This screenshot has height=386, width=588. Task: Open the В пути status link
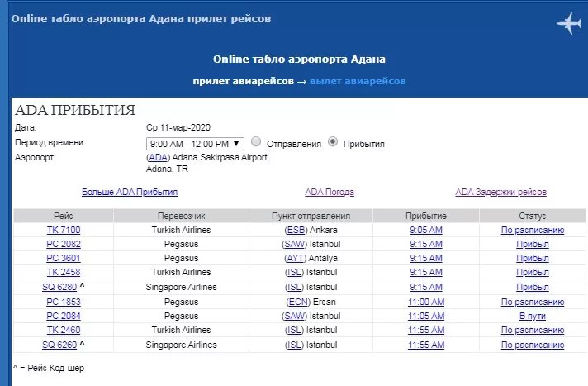point(533,316)
